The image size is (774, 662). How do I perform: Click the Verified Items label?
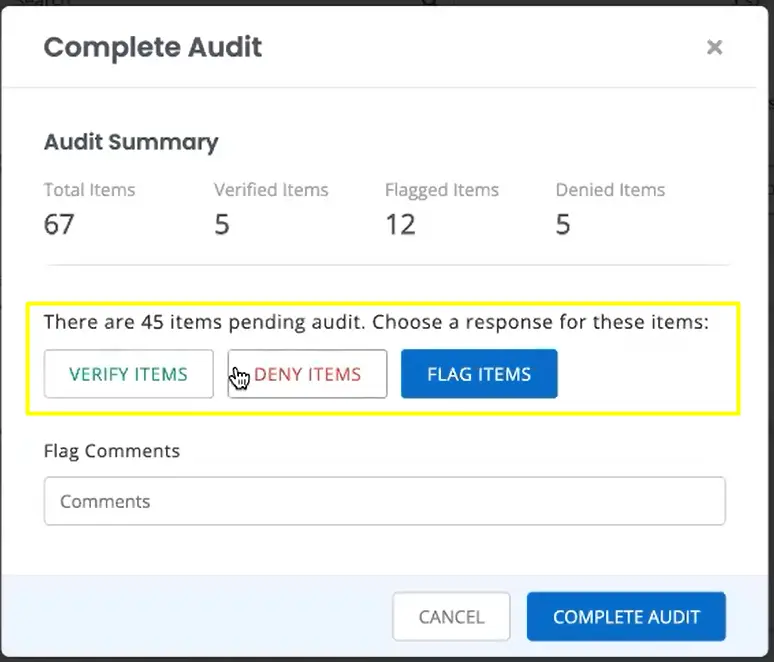[x=271, y=189]
